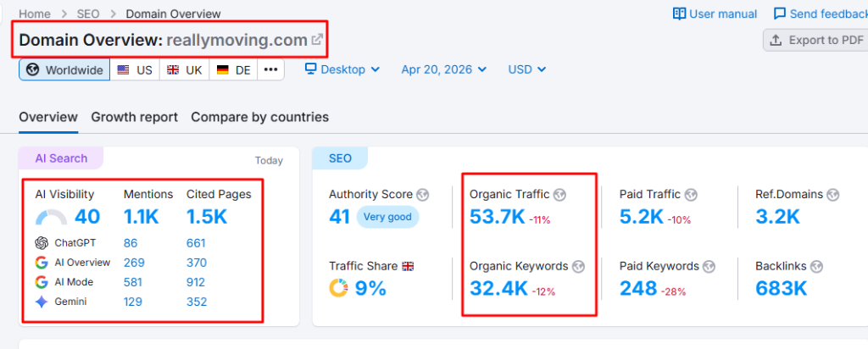The width and height of the screenshot is (868, 349).
Task: Click globe icon beside Paid Keywords
Action: pos(709,266)
